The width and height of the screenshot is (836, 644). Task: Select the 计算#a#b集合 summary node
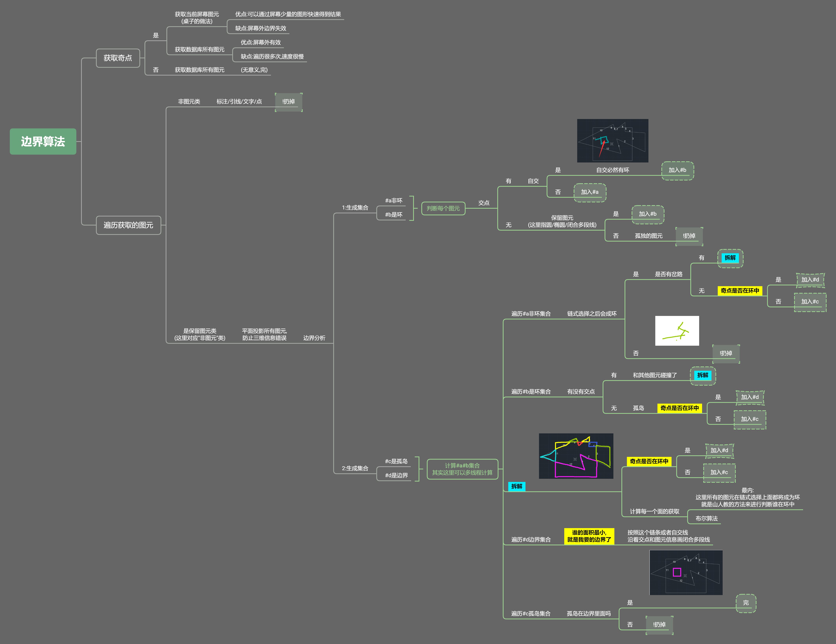point(462,469)
